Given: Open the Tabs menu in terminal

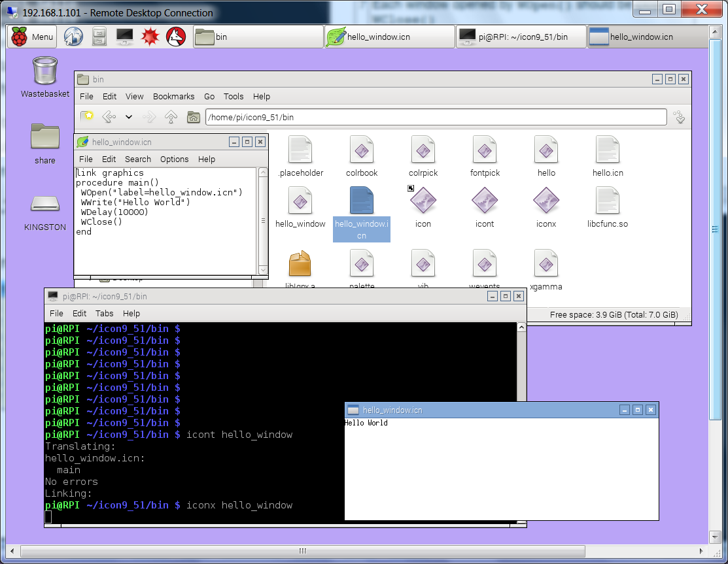Looking at the screenshot, I should pos(104,313).
